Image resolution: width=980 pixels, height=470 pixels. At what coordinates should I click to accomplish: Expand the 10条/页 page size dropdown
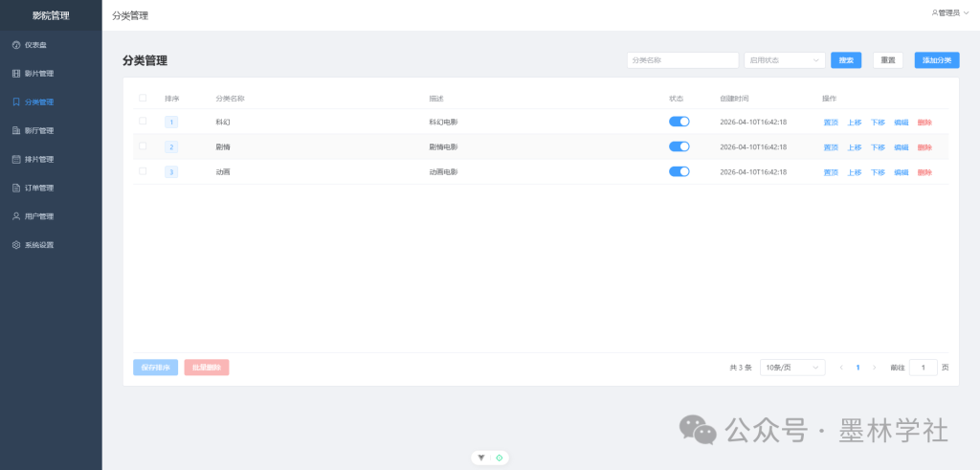[x=792, y=368]
